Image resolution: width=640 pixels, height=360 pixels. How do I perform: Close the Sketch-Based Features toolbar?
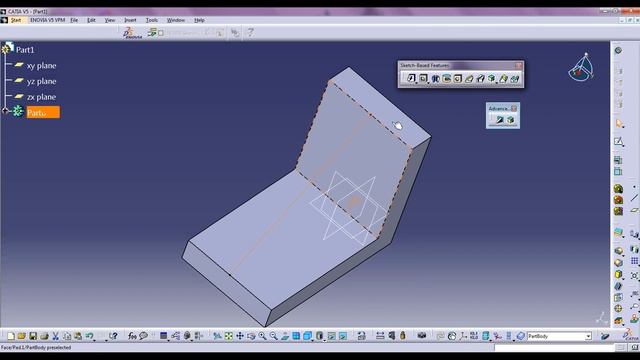(x=518, y=65)
